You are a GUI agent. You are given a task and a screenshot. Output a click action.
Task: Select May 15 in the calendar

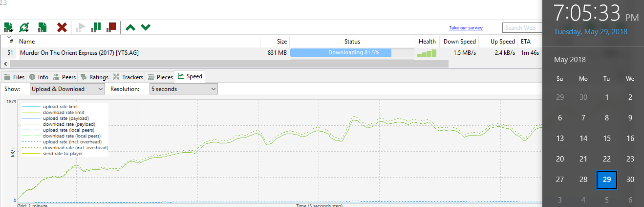(606, 138)
